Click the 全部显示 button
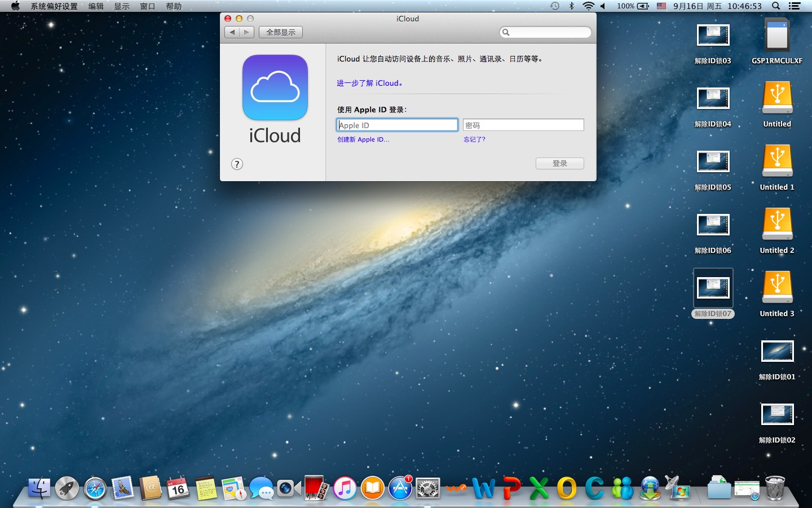 [281, 32]
